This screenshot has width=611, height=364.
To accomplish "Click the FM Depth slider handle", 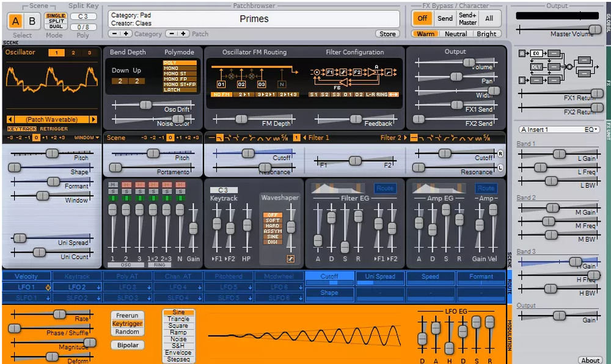I will 241,119.
